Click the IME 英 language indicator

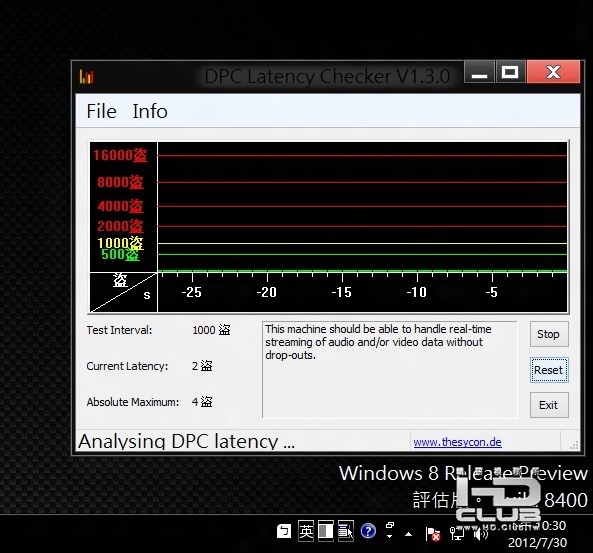(306, 531)
